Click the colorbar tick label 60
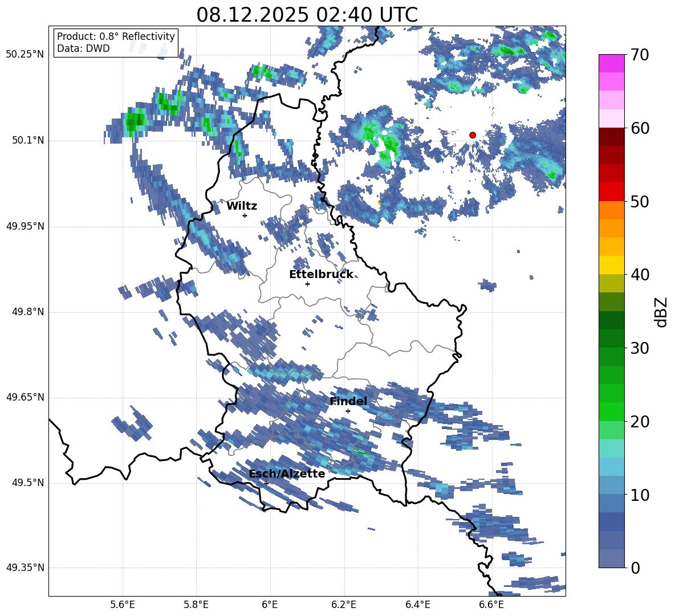Viewport: 675px width, 616px height. point(640,128)
